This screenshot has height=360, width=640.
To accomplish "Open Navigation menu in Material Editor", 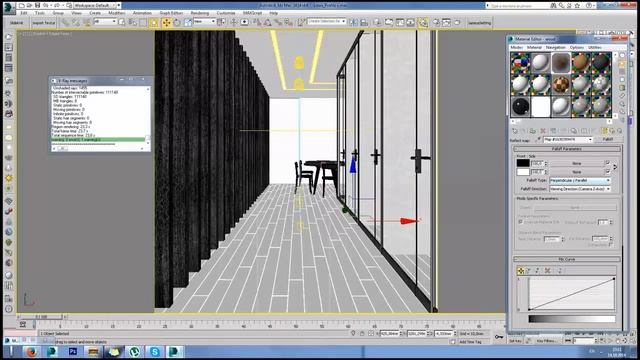I will [556, 47].
